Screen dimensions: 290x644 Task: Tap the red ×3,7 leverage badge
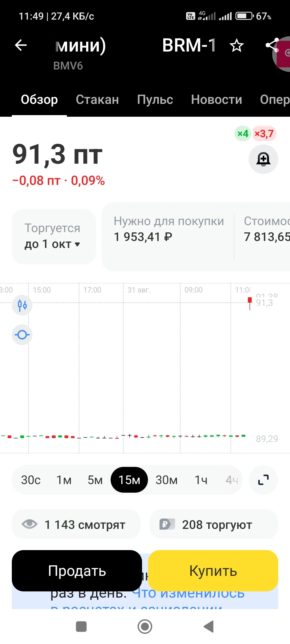[x=264, y=133]
